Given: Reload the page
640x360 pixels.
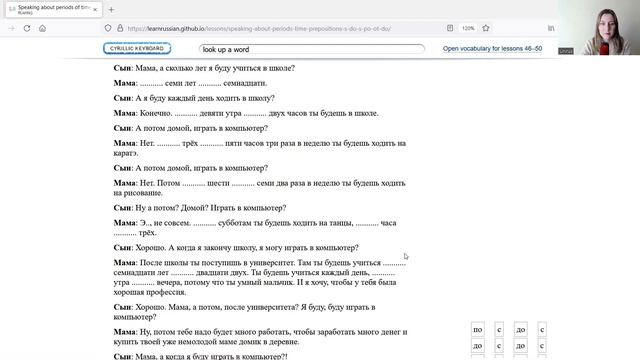Looking at the screenshot, I should coord(27,28).
